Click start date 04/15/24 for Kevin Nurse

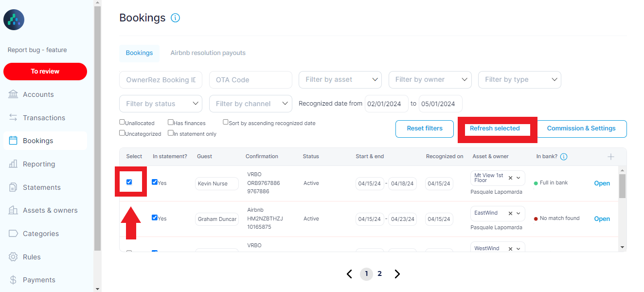[370, 183]
